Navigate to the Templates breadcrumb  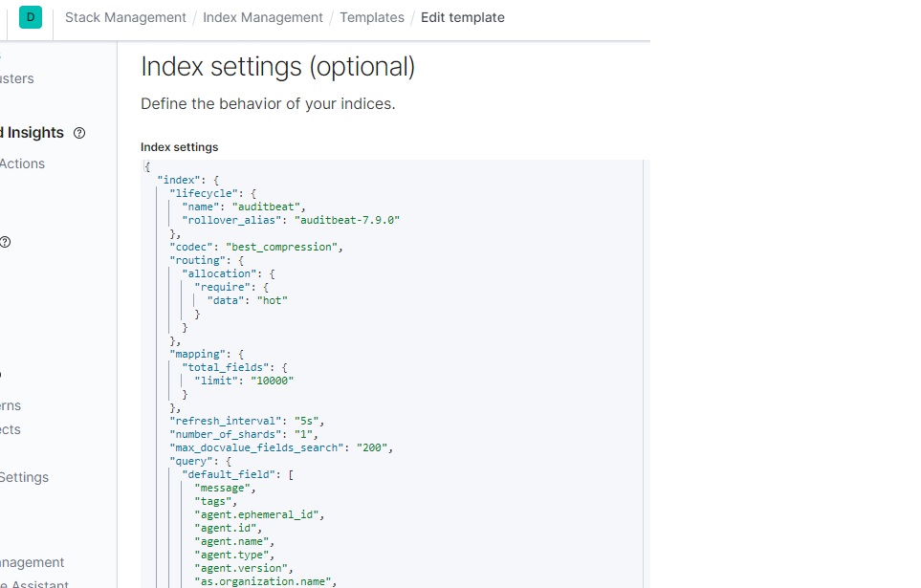coord(372,17)
